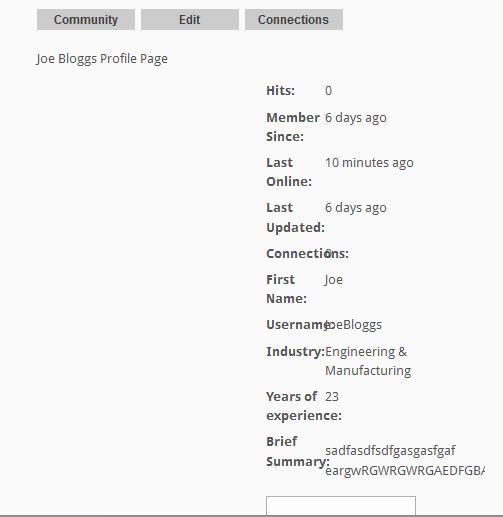This screenshot has width=503, height=517.
Task: Click the Last Updated label
Action: [295, 218]
